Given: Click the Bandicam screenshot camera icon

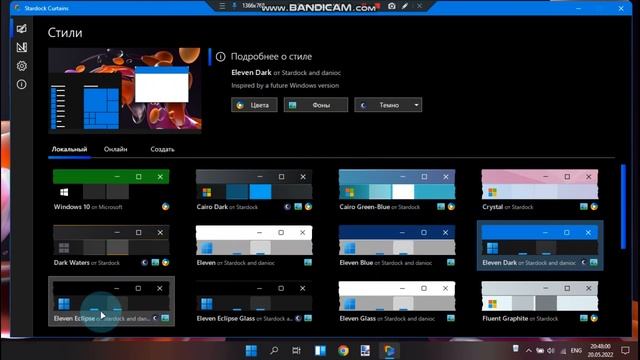Looking at the screenshot, I should pyautogui.click(x=391, y=6).
